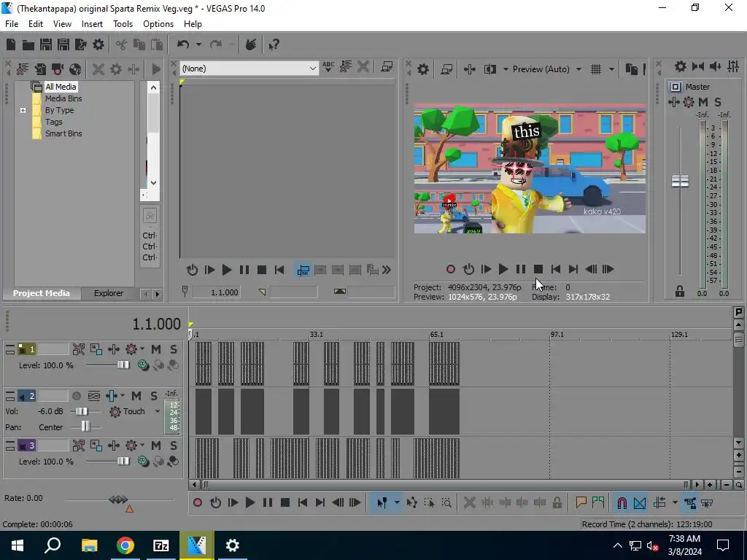747x560 pixels.
Task: Mute video track 1
Action: [x=156, y=349]
